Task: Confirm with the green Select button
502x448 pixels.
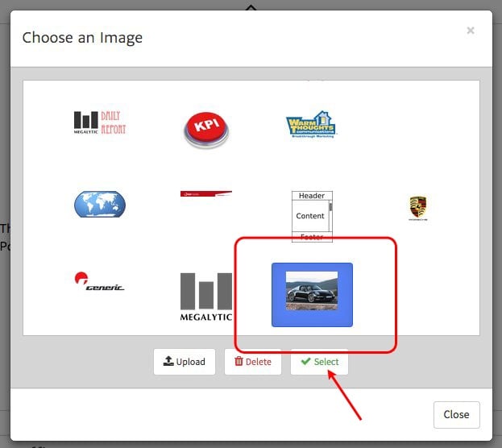Action: pos(319,362)
